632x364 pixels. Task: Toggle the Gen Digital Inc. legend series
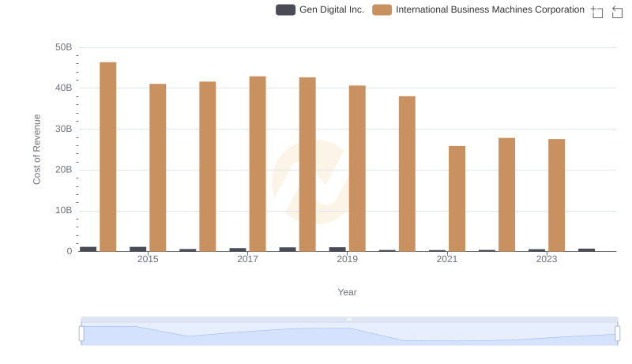tap(320, 9)
